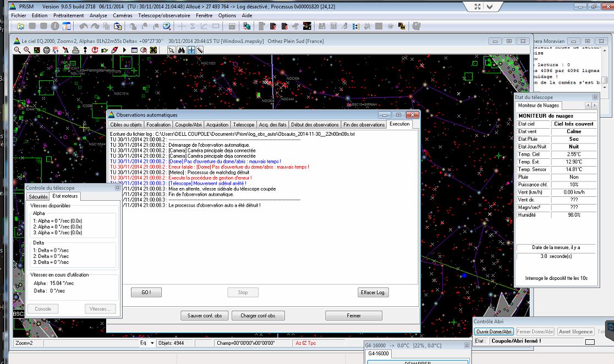This screenshot has width=614, height=364.
Task: Click the zoom in magnifier in sky map toolbar
Action: tap(26, 50)
